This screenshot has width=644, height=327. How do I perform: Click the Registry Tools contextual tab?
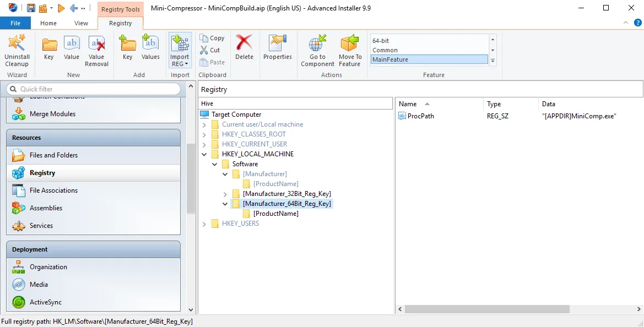pos(120,9)
